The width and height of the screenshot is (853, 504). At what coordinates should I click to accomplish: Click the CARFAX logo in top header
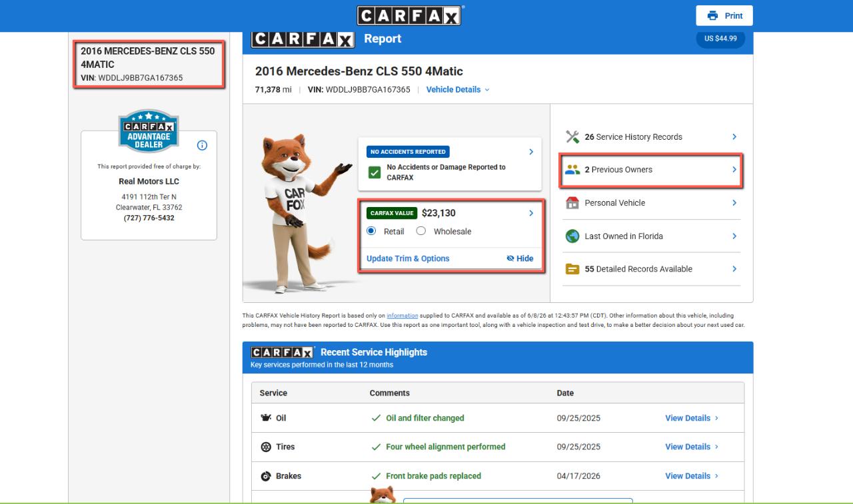pyautogui.click(x=411, y=15)
